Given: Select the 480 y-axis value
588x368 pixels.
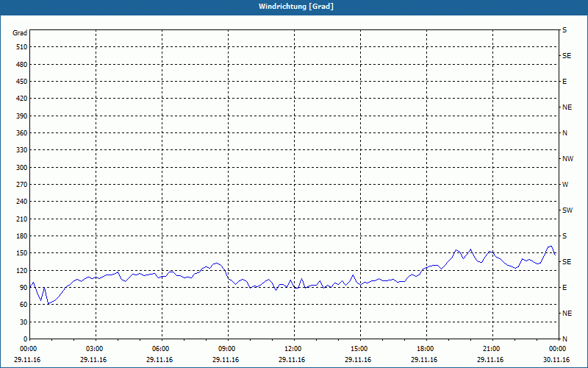Looking at the screenshot, I should tap(22, 65).
